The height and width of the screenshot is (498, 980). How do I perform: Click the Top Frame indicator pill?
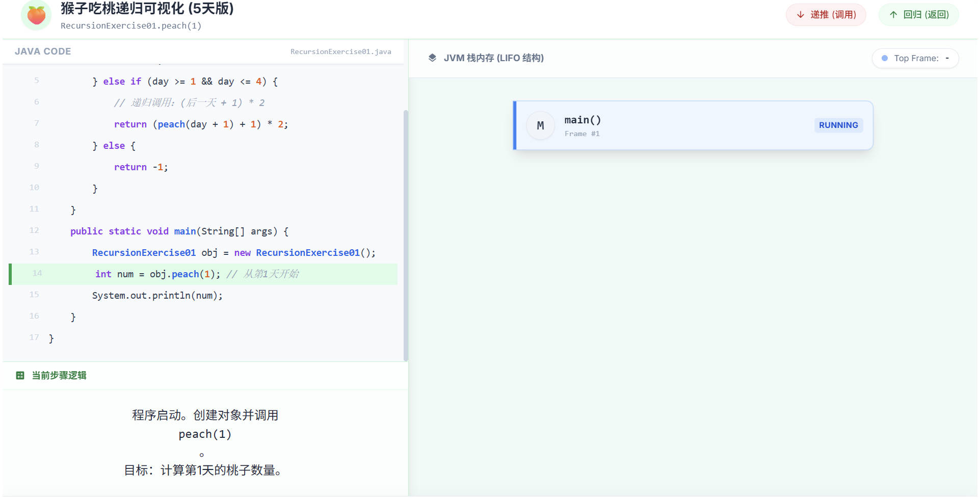(915, 58)
